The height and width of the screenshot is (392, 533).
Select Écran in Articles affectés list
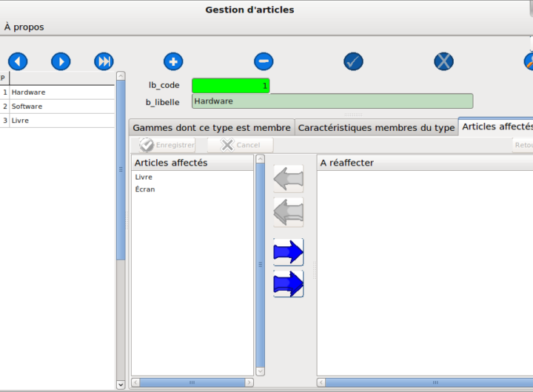pyautogui.click(x=145, y=189)
